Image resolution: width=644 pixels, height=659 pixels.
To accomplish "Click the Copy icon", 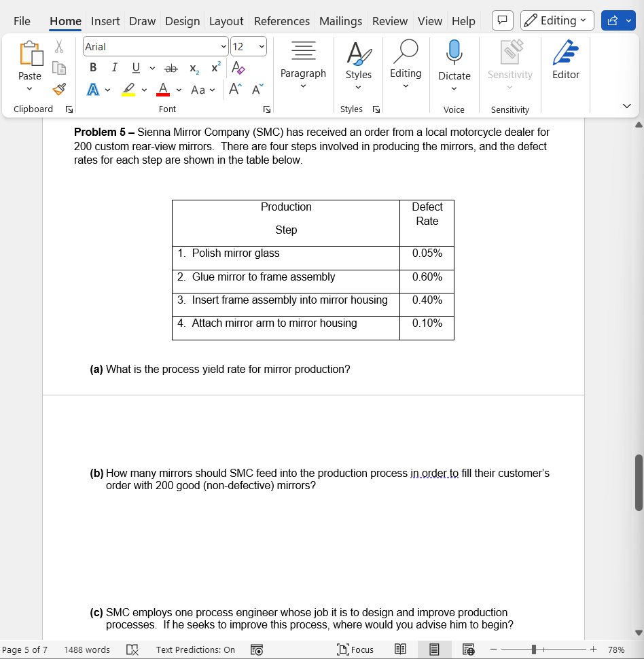I will point(59,68).
